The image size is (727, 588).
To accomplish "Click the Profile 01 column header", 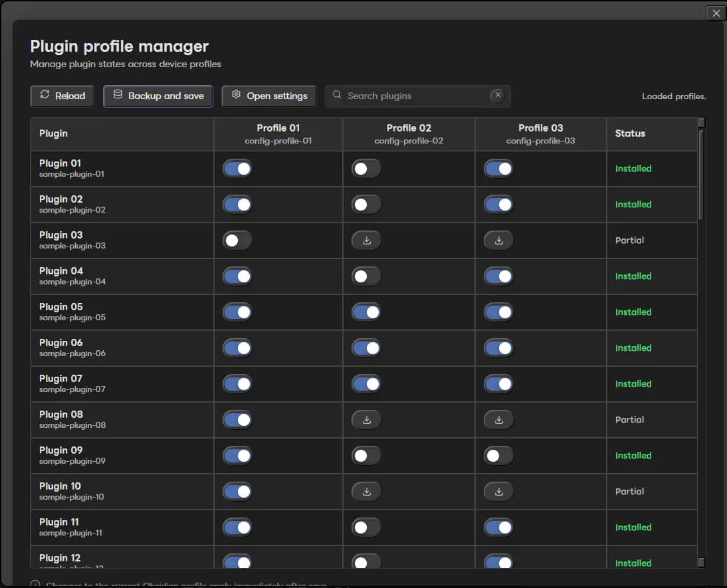I will click(x=278, y=134).
